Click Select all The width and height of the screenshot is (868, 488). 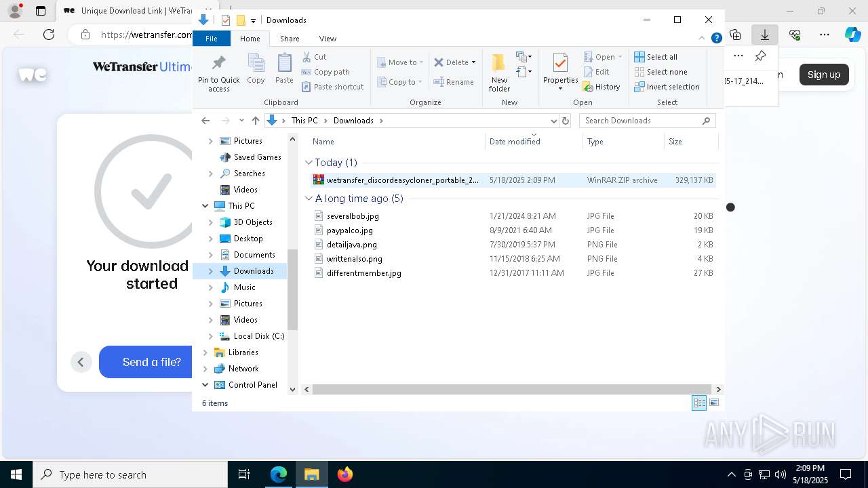(656, 57)
